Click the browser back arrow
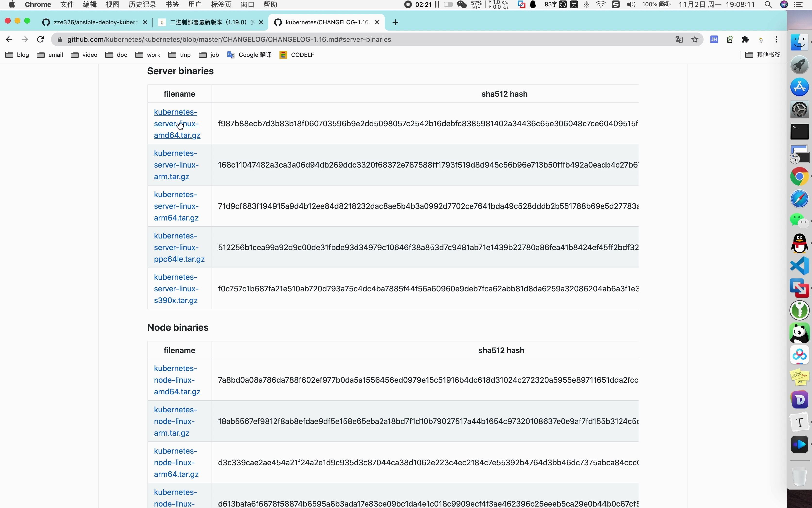Image resolution: width=812 pixels, height=508 pixels. click(9, 39)
